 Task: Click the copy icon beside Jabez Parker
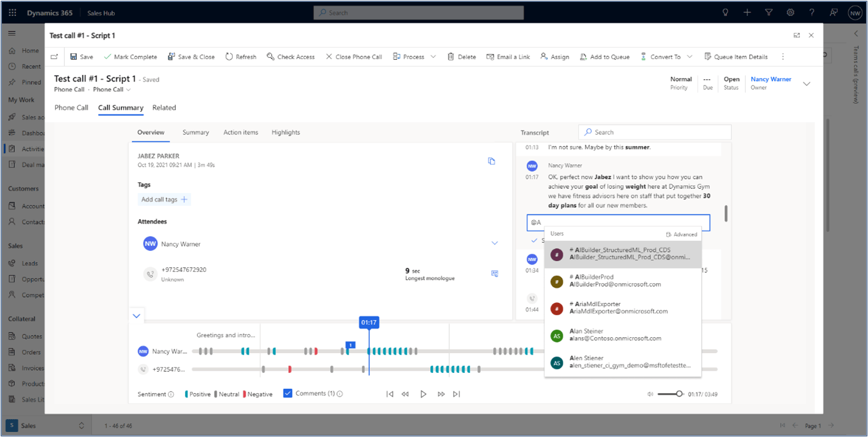pyautogui.click(x=491, y=161)
